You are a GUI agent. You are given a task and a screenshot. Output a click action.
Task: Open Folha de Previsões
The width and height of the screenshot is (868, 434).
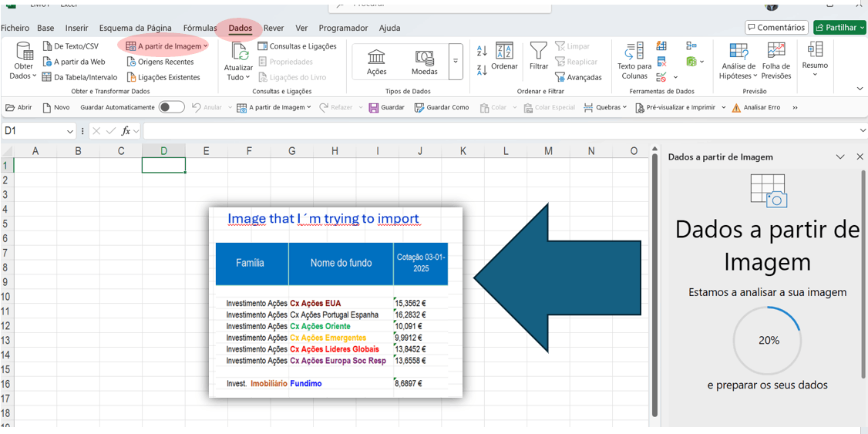pos(776,62)
